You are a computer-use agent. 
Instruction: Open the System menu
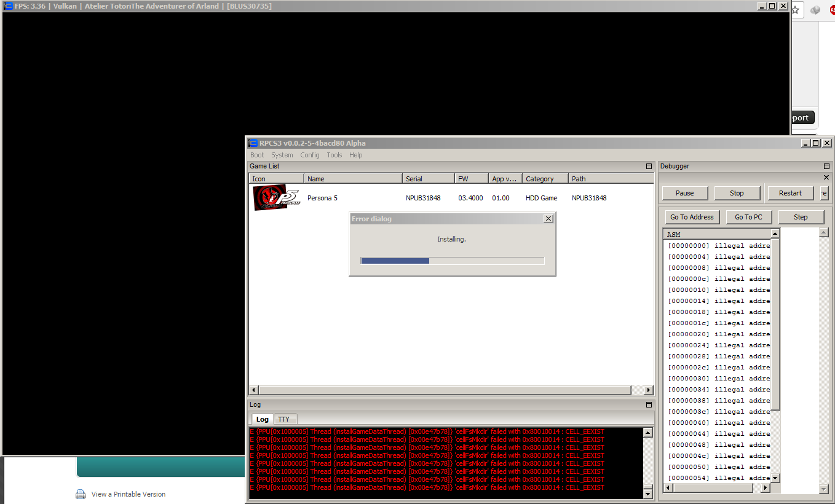pyautogui.click(x=282, y=155)
